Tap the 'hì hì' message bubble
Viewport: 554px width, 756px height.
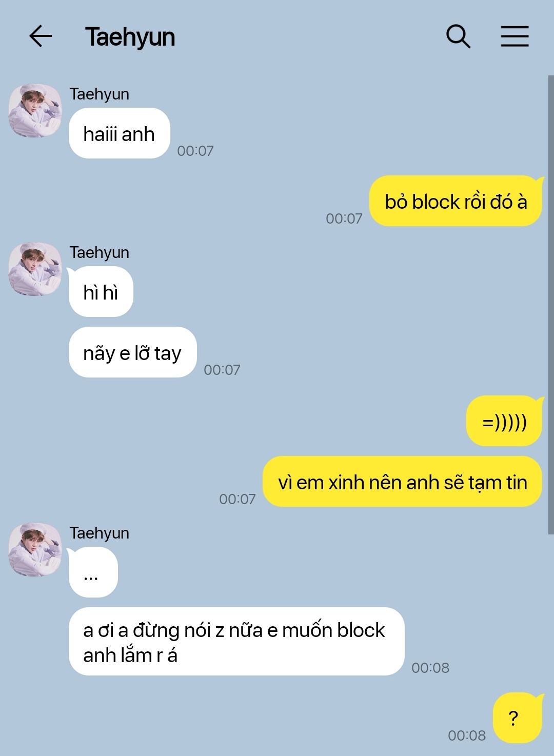101,292
